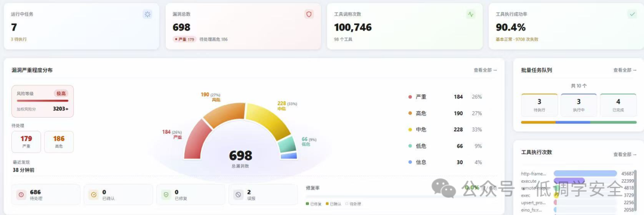This screenshot has width=644, height=215.
Task: Click the 2 误报 status card
Action: [x=264, y=195]
